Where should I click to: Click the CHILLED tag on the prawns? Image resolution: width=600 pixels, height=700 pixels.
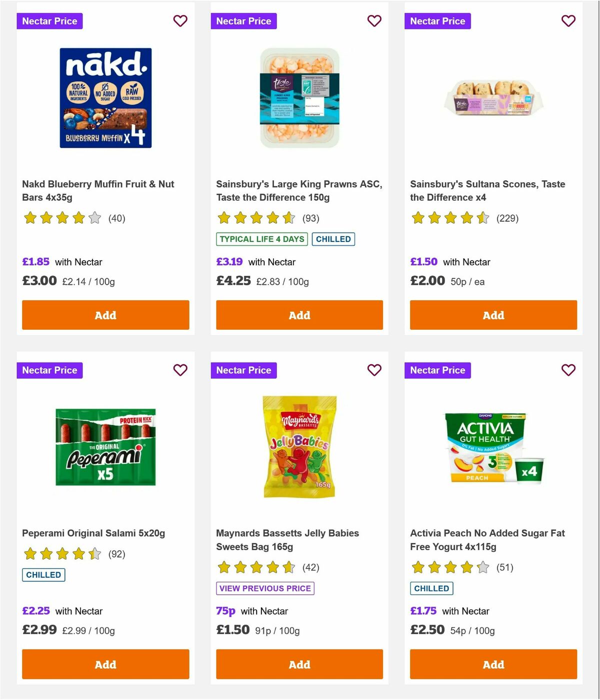click(333, 239)
